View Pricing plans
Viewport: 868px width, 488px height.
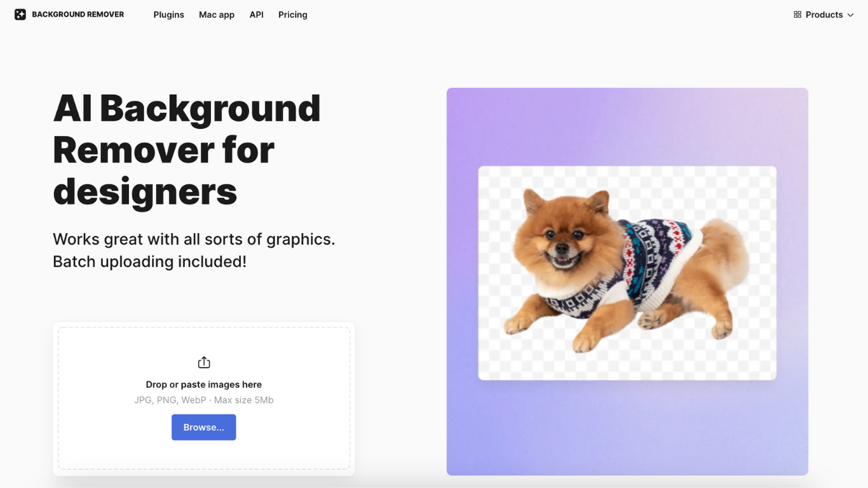coord(292,15)
